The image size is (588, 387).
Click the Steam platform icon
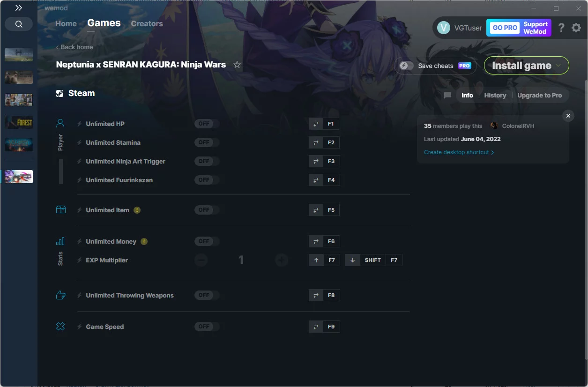coord(60,93)
